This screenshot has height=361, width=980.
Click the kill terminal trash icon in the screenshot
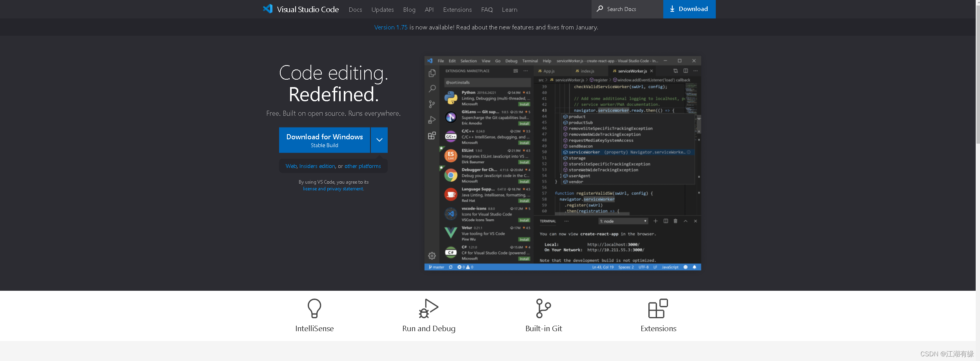pos(675,221)
